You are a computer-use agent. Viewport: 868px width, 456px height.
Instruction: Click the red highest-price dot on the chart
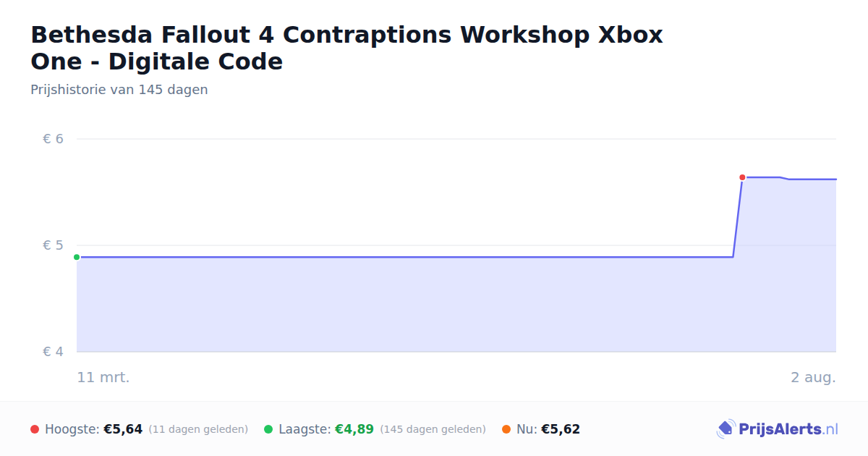click(x=742, y=177)
